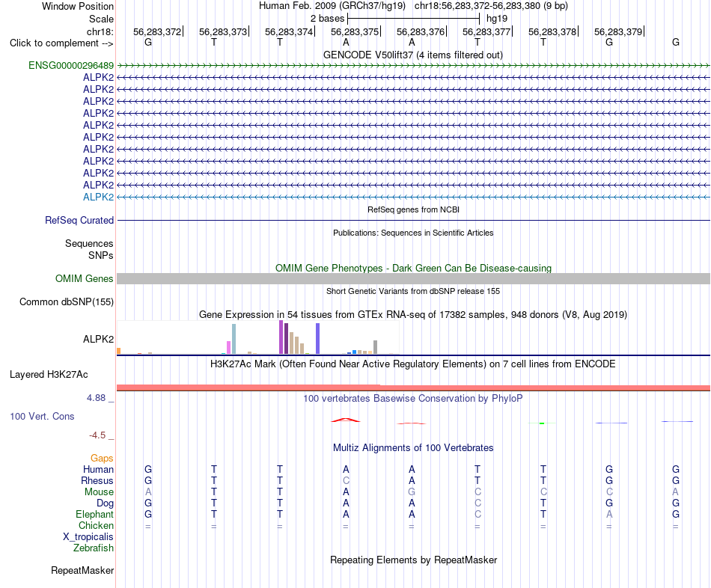The height and width of the screenshot is (588, 711).
Task: Click the RepeatMasker track label
Action: 82,570
